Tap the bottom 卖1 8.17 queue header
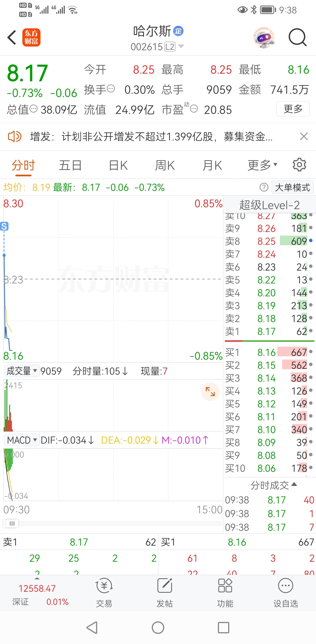This screenshot has width=316, height=644. pos(79,542)
